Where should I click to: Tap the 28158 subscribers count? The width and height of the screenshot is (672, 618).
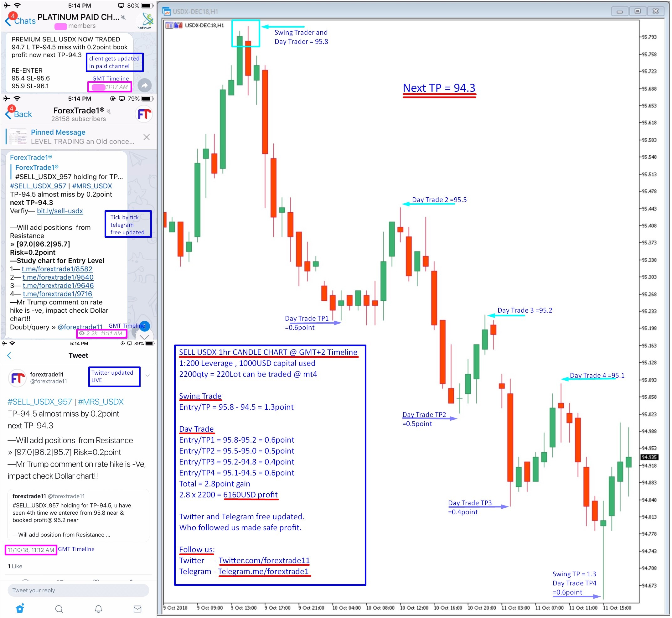79,119
